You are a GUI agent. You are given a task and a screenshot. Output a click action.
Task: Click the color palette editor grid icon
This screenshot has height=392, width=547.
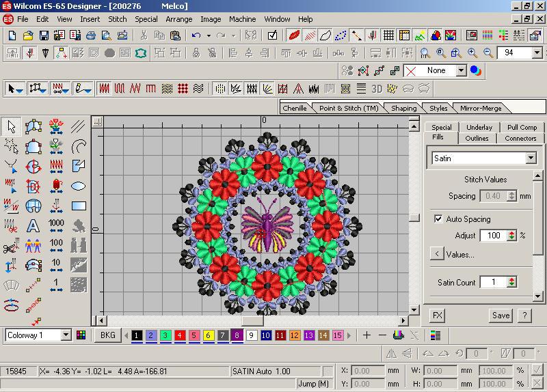(x=81, y=335)
